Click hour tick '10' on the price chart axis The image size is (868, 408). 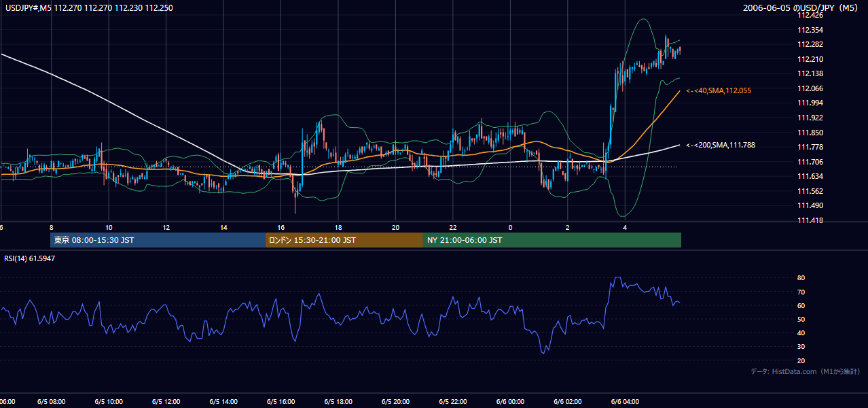[109, 227]
